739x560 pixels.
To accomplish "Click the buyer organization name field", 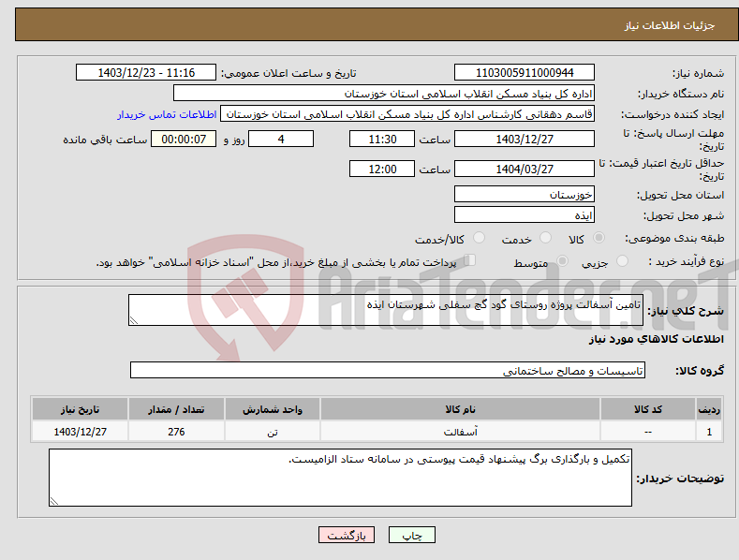I will click(384, 94).
